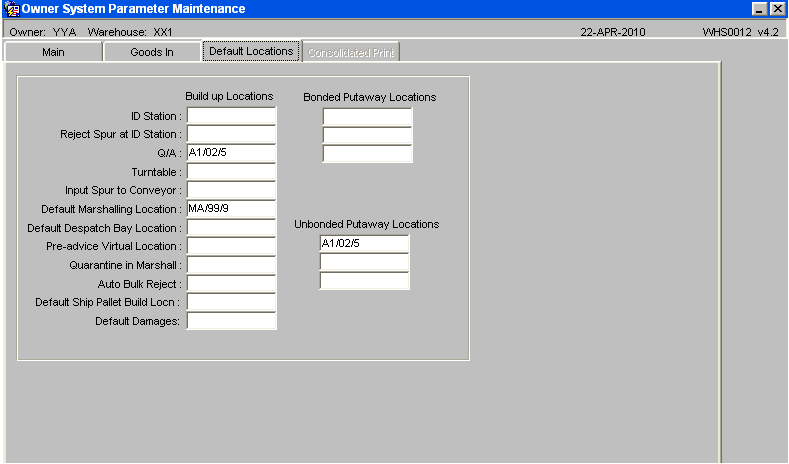Click the Warehouse: XX1 text
The image size is (789, 464).
pos(130,32)
